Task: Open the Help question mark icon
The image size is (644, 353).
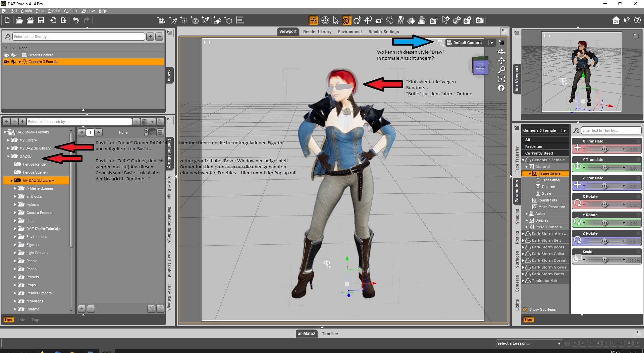Action: (x=638, y=20)
